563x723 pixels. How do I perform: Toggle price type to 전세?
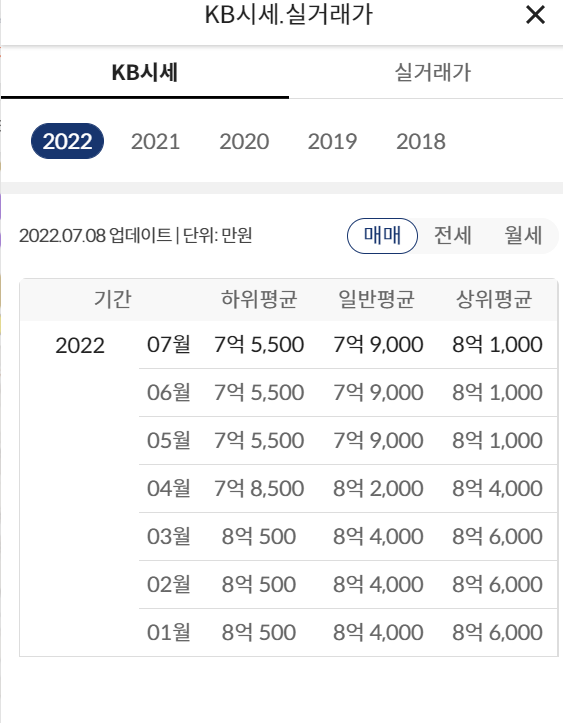pos(453,236)
